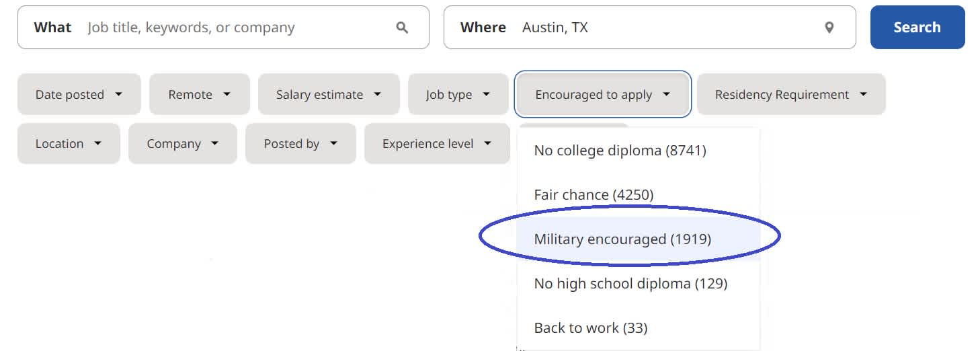
Task: Expand the Remote filter
Action: point(199,94)
